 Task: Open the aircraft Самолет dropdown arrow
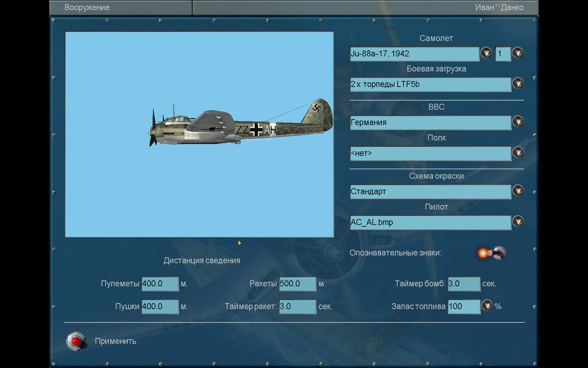point(486,53)
